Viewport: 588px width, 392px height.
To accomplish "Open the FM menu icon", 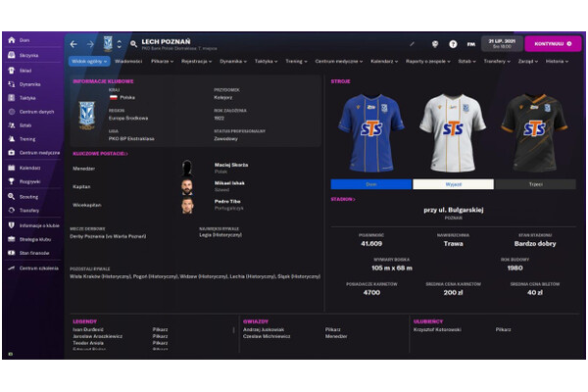I will (x=471, y=44).
